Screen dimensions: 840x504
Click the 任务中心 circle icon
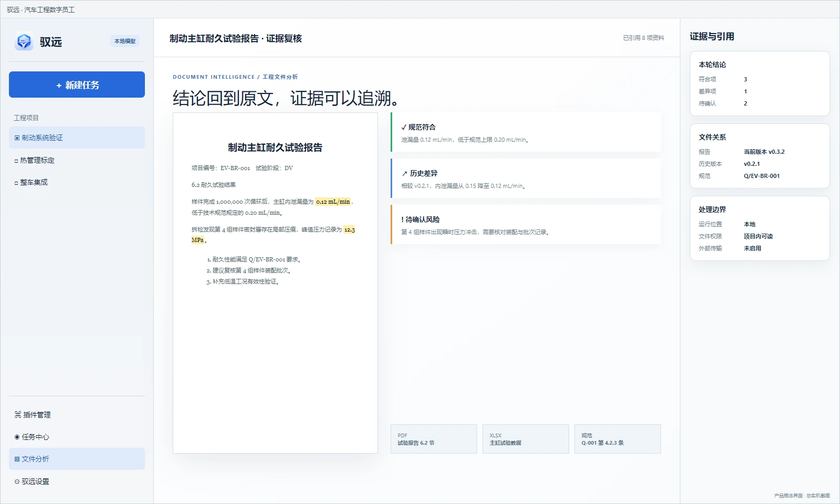(x=17, y=437)
